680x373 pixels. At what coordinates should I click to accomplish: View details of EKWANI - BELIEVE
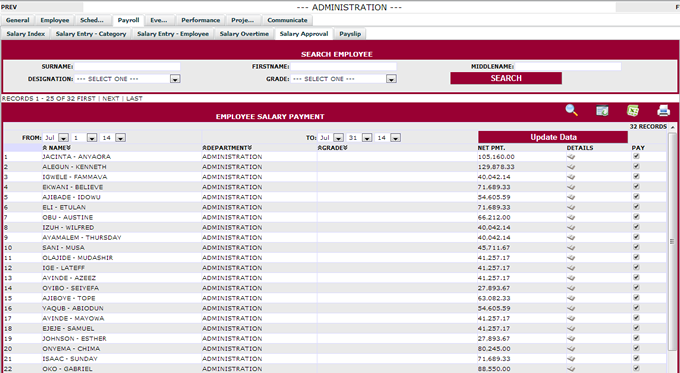point(571,187)
